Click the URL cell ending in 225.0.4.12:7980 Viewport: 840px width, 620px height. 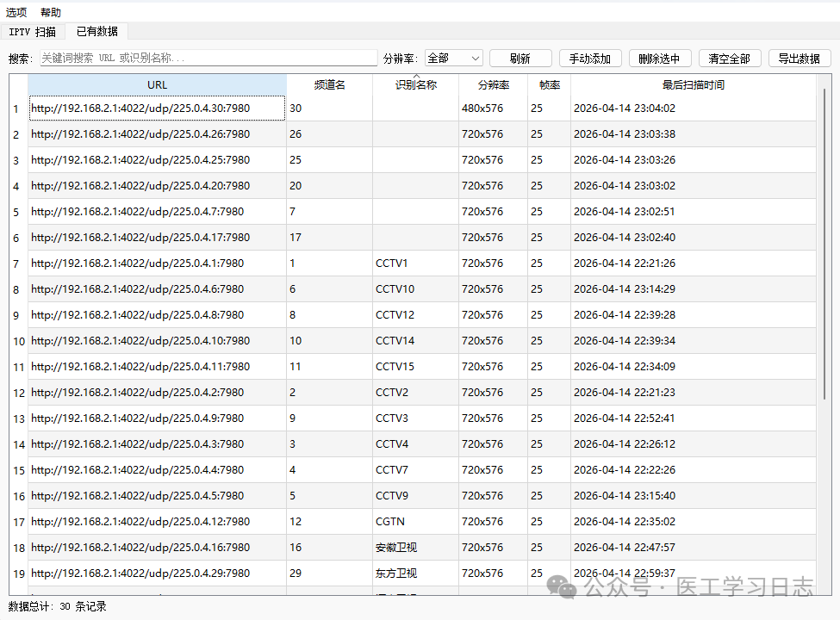tap(157, 522)
